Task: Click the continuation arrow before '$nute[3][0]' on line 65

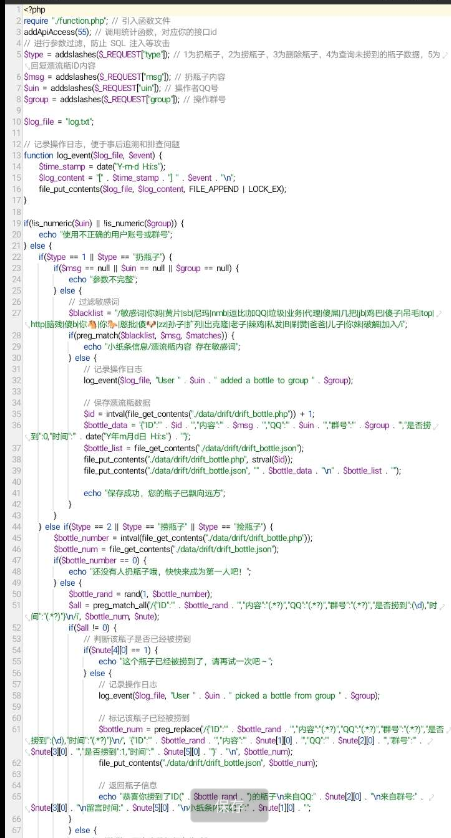Action: pyautogui.click(x=27, y=807)
